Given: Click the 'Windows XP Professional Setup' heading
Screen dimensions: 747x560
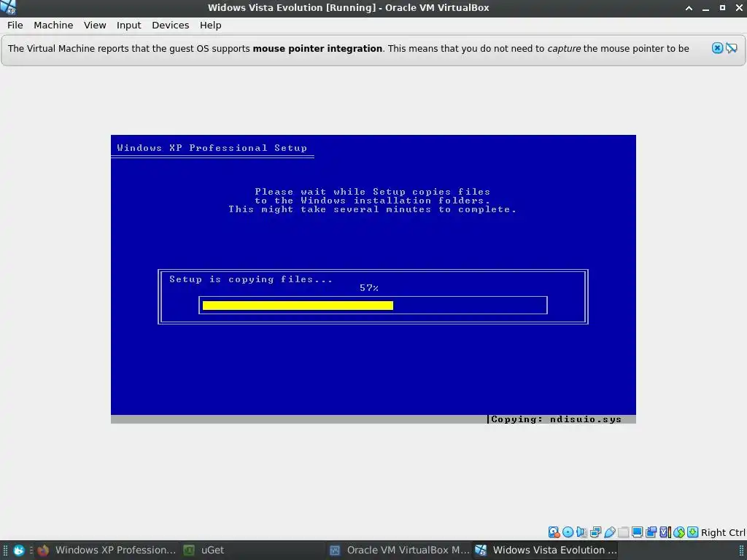Looking at the screenshot, I should coord(212,147).
